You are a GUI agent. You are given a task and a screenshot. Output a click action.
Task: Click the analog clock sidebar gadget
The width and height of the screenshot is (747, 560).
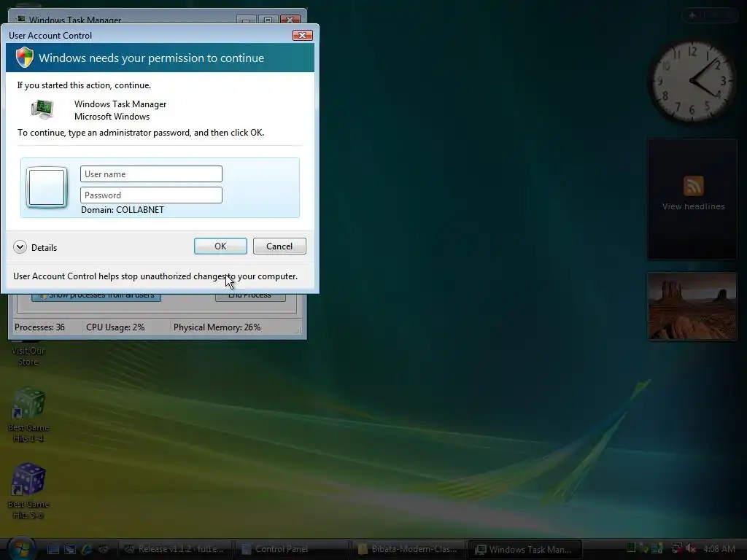pos(692,82)
